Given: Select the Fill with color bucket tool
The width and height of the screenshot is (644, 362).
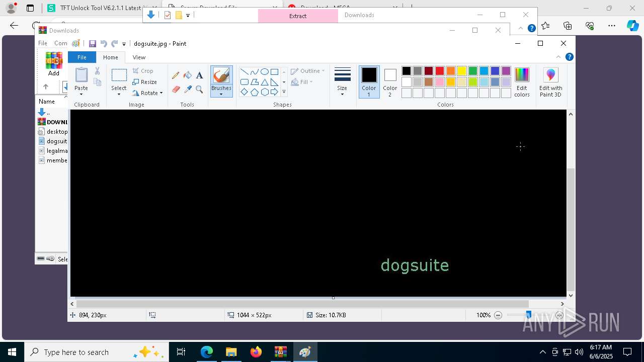Looking at the screenshot, I should [x=188, y=75].
